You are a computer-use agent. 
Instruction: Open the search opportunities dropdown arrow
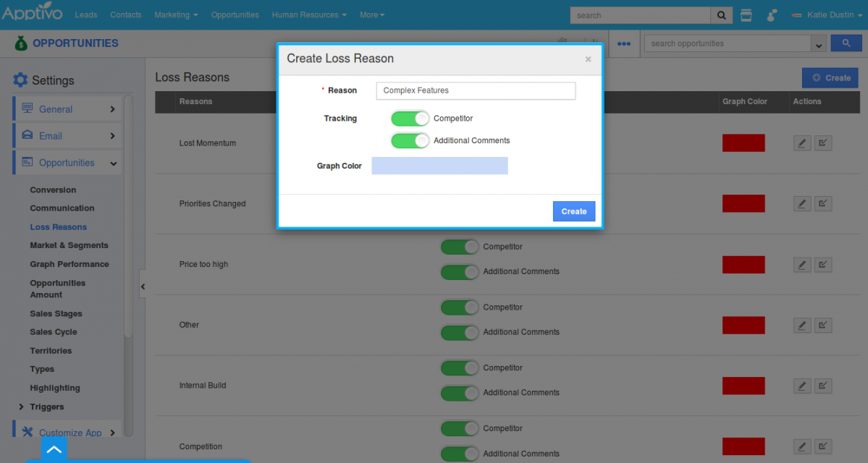tap(819, 44)
